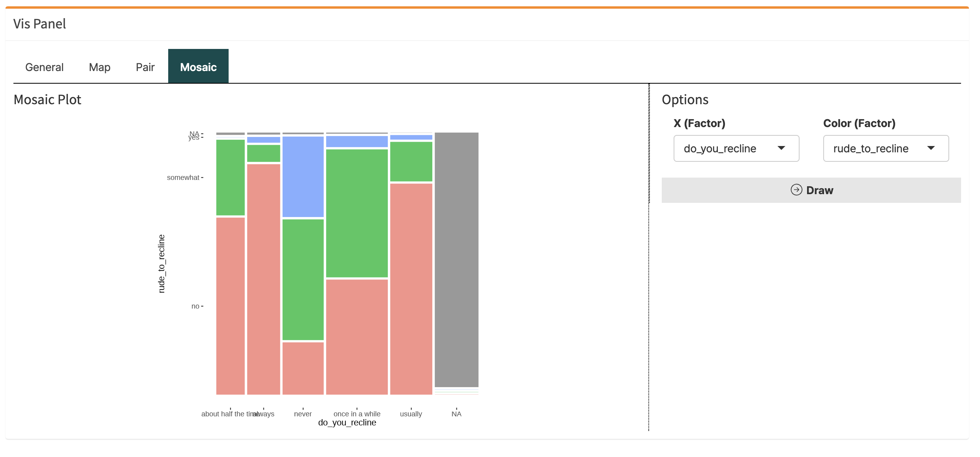Open the Color (Factor) combo box
980x457 pixels.
[x=886, y=148]
